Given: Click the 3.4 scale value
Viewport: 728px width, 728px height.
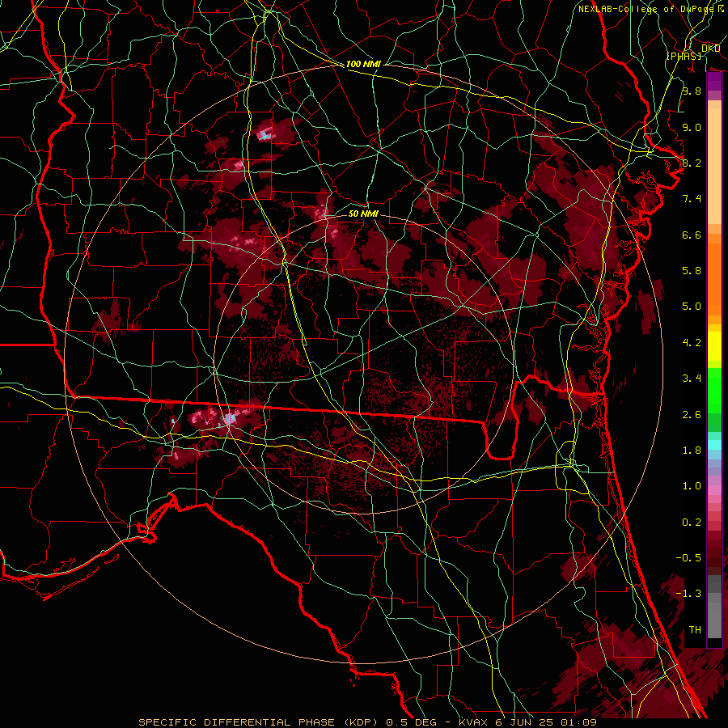Looking at the screenshot, I should (x=692, y=379).
